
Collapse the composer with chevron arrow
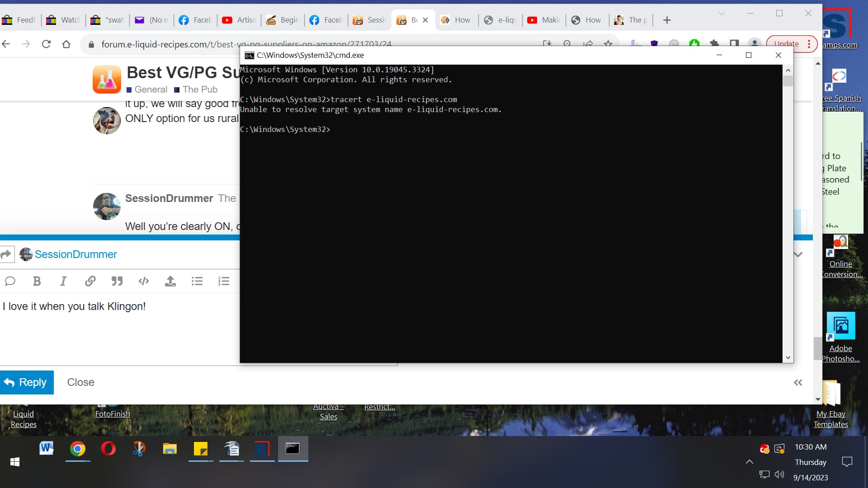click(x=798, y=254)
